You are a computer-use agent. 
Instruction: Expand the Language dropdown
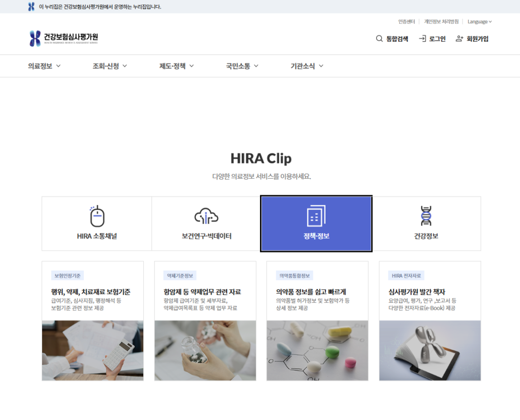(479, 22)
